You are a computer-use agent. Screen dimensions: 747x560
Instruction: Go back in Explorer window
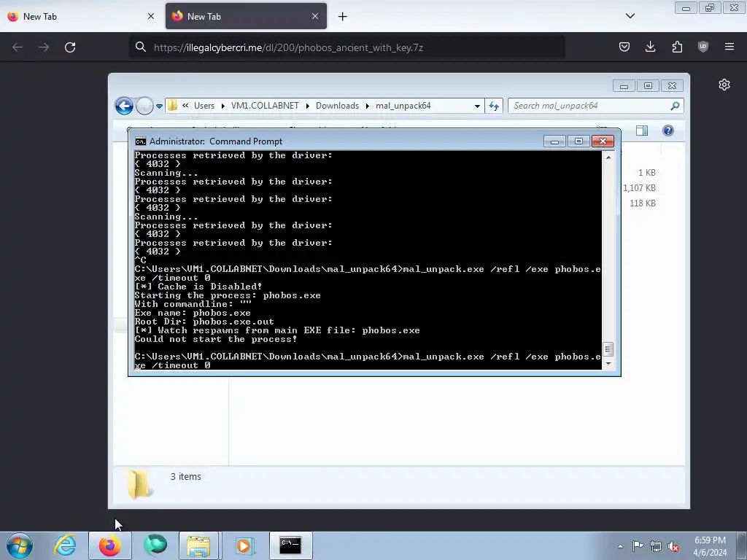(x=124, y=106)
